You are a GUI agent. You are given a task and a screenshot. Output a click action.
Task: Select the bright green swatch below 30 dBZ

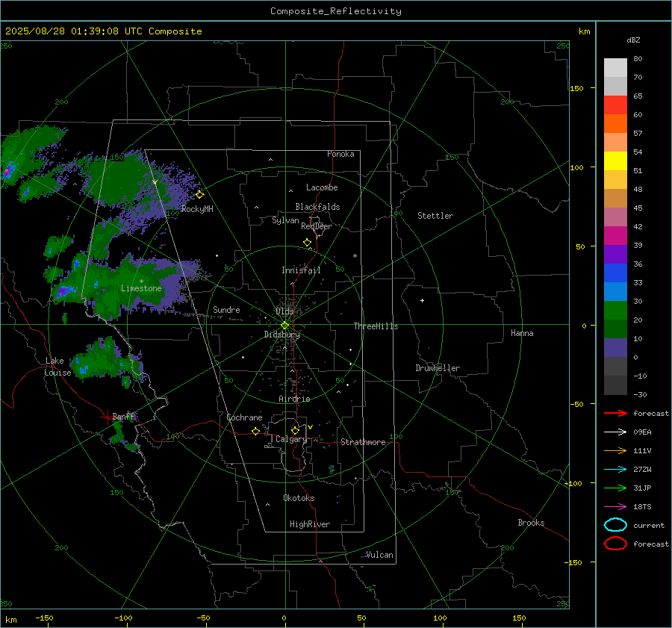[615, 311]
